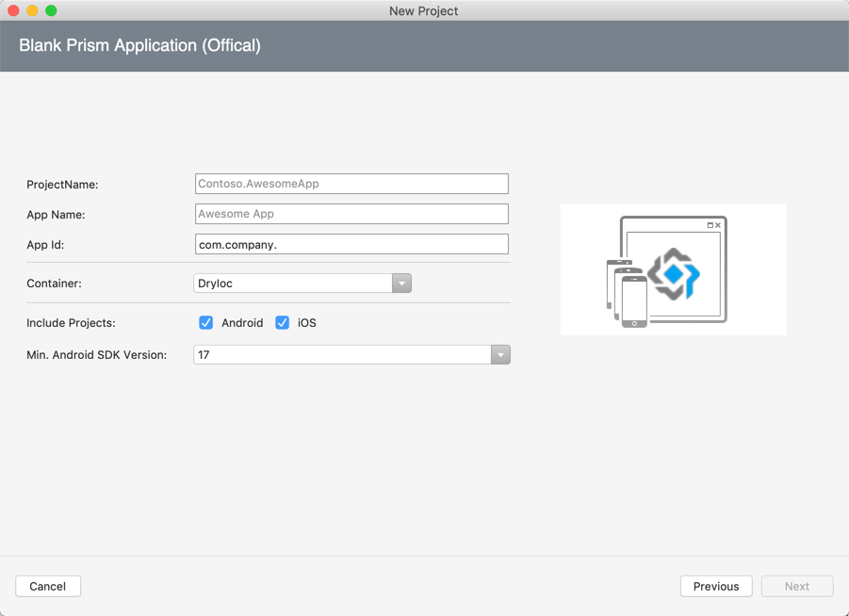This screenshot has width=849, height=616.
Task: Toggle the iOS project checkbox
Action: point(282,323)
